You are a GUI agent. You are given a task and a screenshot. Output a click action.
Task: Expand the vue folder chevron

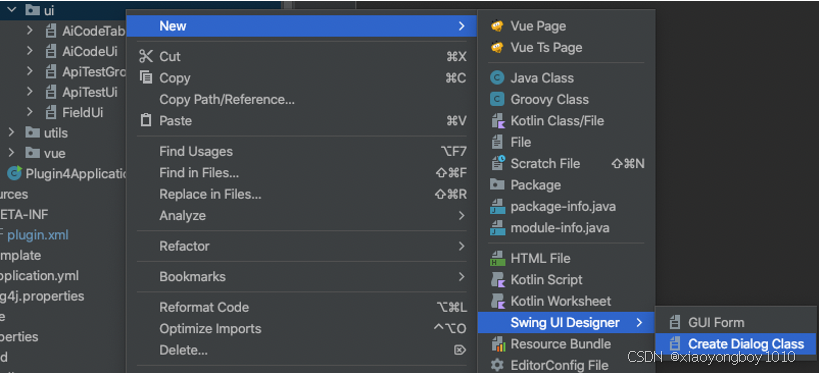click(x=11, y=153)
